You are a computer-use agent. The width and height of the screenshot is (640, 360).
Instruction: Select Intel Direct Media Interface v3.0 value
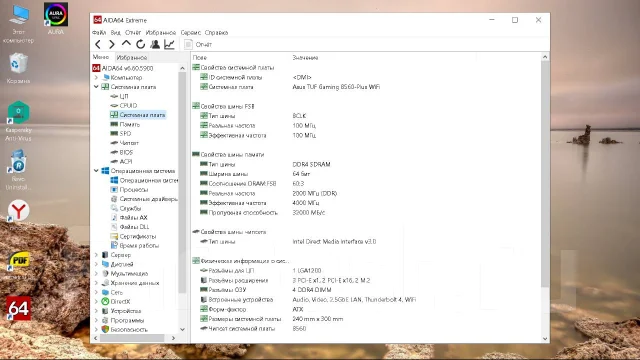coord(334,242)
